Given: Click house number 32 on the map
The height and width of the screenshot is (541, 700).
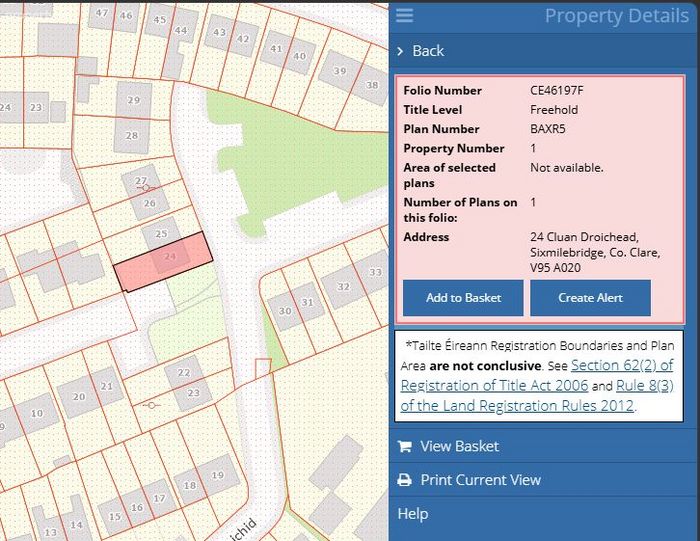Looking at the screenshot, I should (342, 287).
